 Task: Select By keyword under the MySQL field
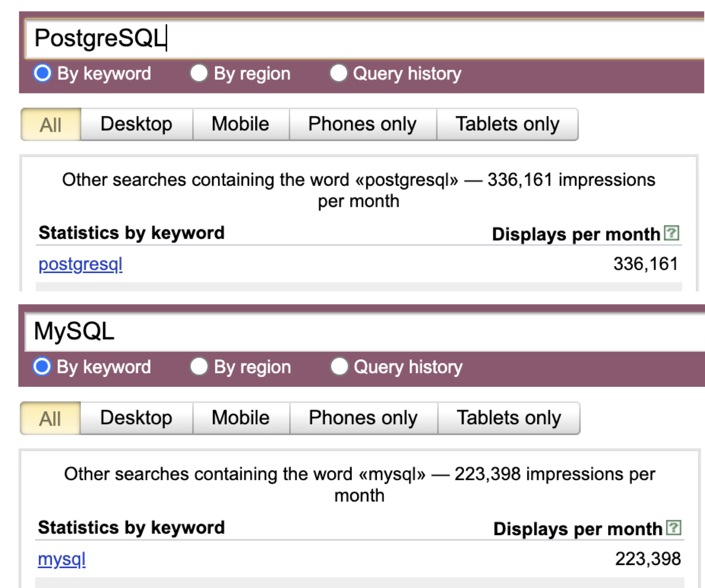42,366
